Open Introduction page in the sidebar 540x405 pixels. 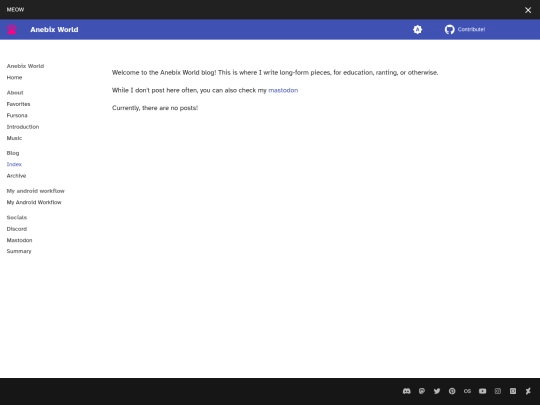point(23,127)
